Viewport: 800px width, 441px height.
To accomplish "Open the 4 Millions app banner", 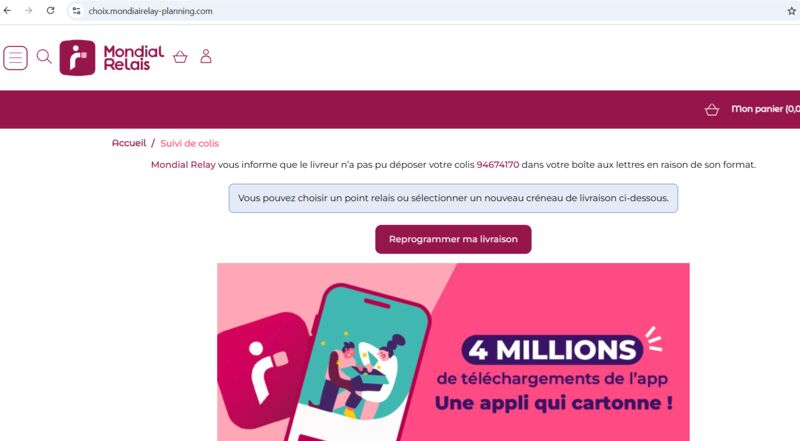I will [453, 352].
